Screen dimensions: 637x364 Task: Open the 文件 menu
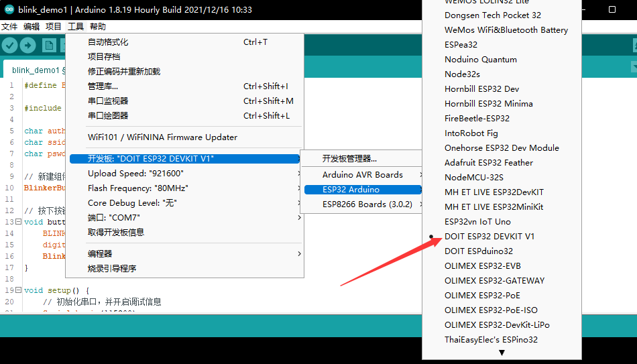coord(9,26)
